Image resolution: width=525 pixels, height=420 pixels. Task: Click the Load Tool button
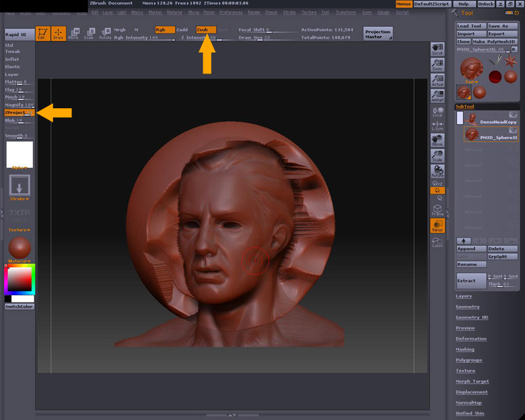(x=471, y=26)
